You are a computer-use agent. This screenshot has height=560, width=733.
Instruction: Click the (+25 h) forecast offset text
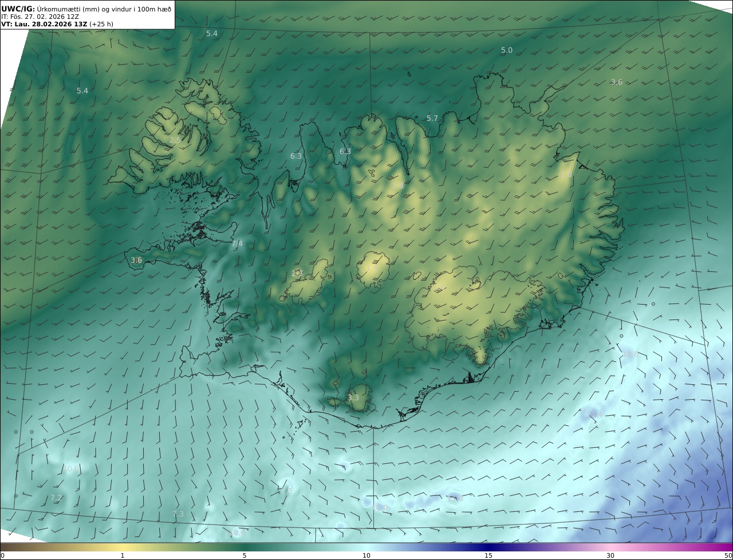101,24
